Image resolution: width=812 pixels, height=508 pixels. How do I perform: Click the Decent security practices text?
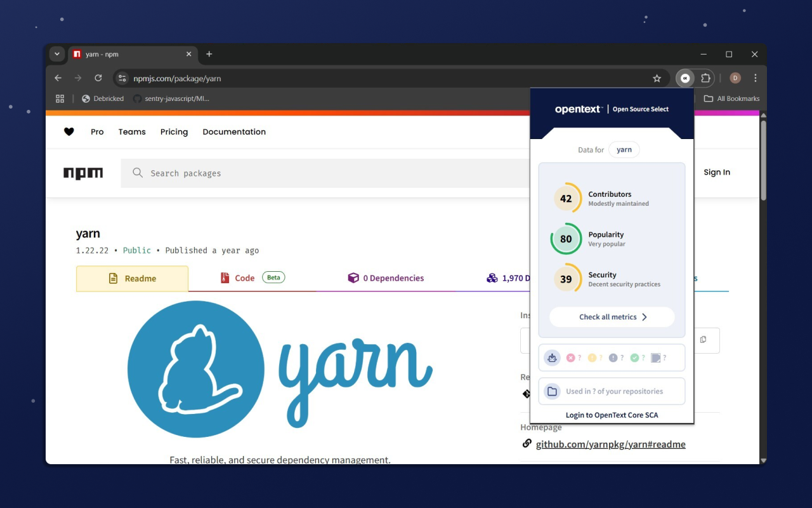624,284
